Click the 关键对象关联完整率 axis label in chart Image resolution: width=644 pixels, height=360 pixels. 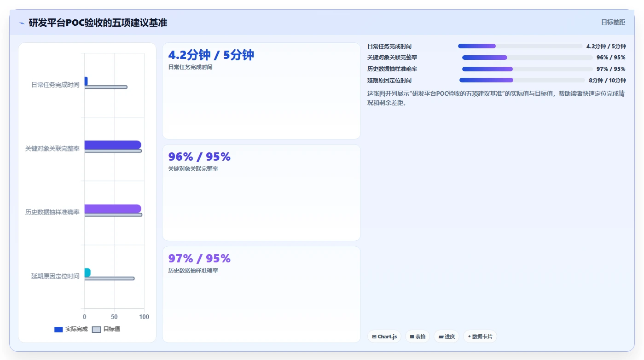[x=52, y=149]
